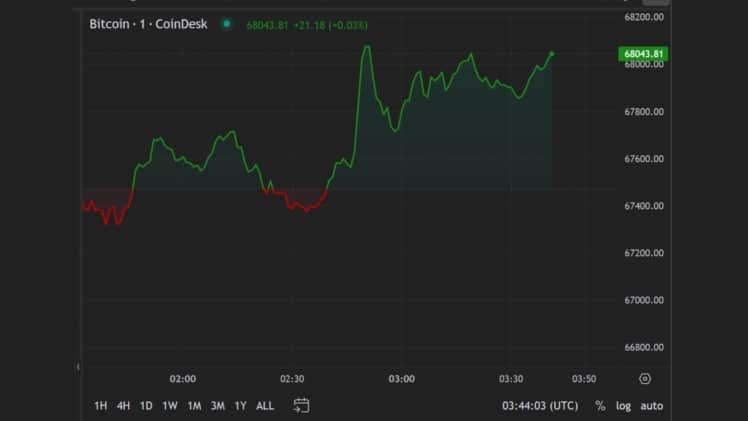
Task: Open chart settings gear icon
Action: (x=645, y=379)
